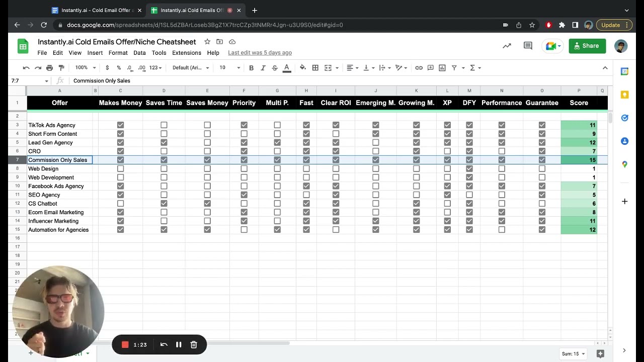Toggle Performance checkbox for Automation for Agencies
Screen dimensions: 644x362
tap(502, 230)
